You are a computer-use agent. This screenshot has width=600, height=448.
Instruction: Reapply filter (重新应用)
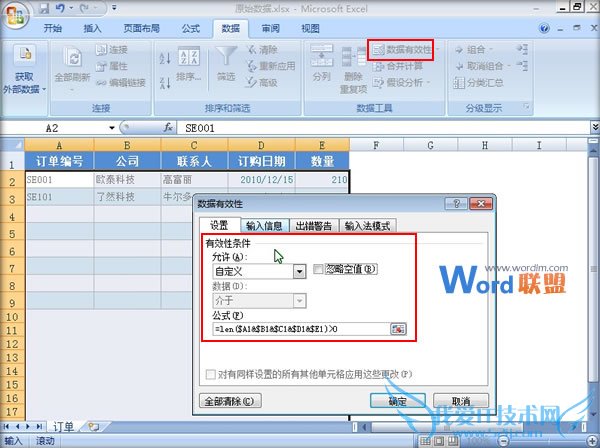coord(271,66)
